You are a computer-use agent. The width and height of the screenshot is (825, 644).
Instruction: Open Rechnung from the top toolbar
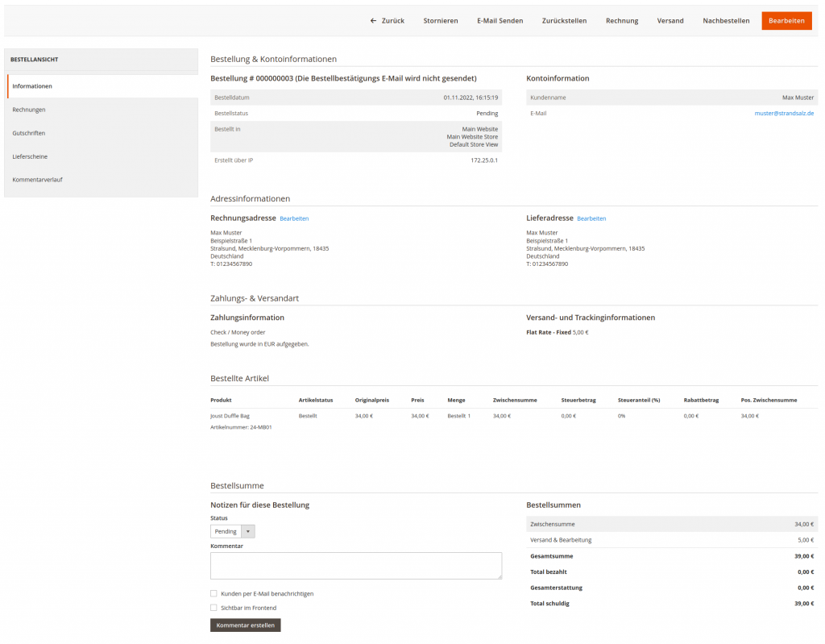[x=621, y=21]
